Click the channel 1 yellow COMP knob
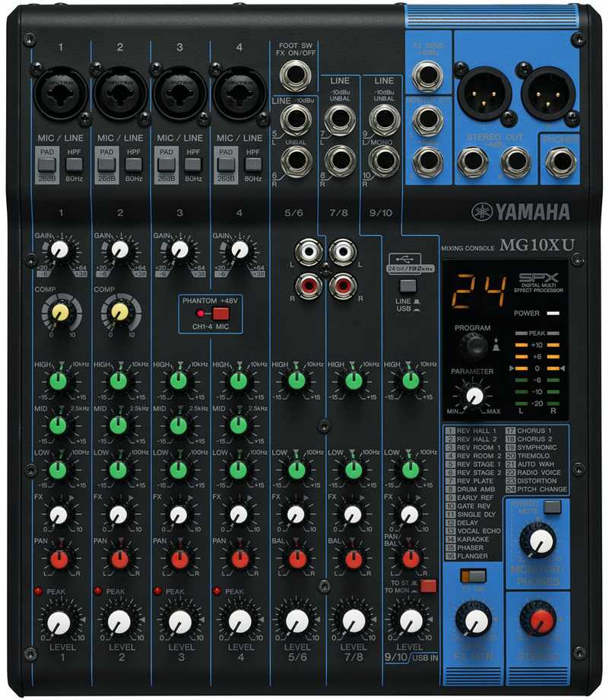 [x=61, y=313]
